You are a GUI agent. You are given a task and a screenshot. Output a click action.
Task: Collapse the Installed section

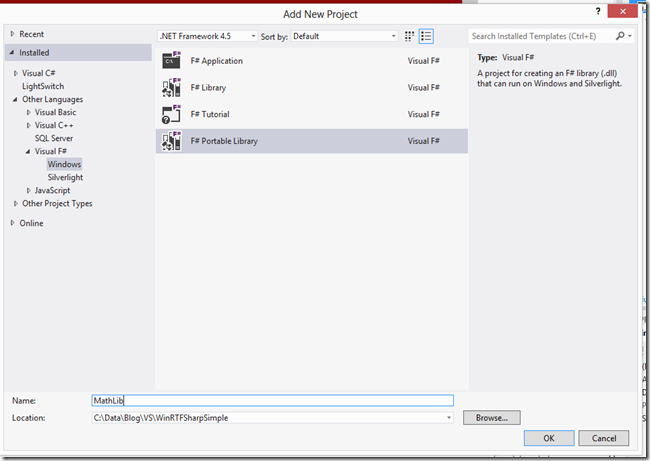[12, 52]
